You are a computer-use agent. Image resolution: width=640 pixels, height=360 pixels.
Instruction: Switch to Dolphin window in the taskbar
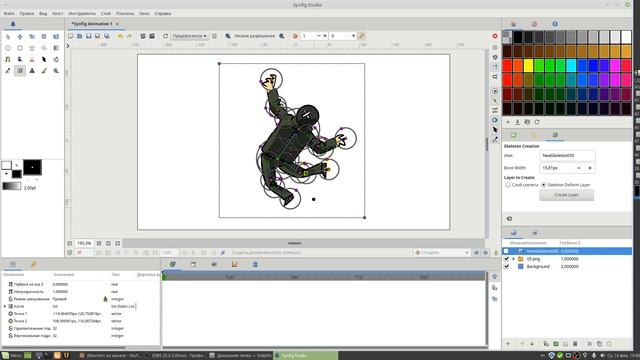240,356
